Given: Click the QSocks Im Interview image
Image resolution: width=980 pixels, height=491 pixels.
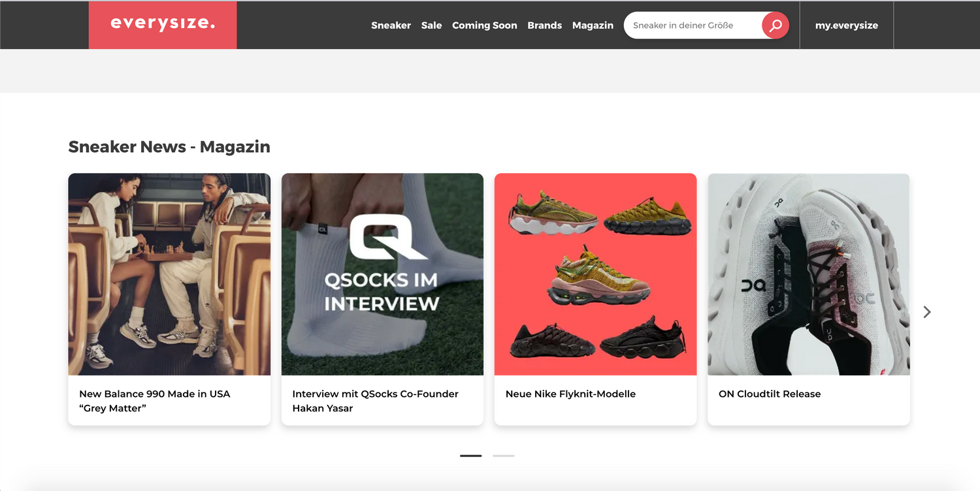Looking at the screenshot, I should click(382, 274).
